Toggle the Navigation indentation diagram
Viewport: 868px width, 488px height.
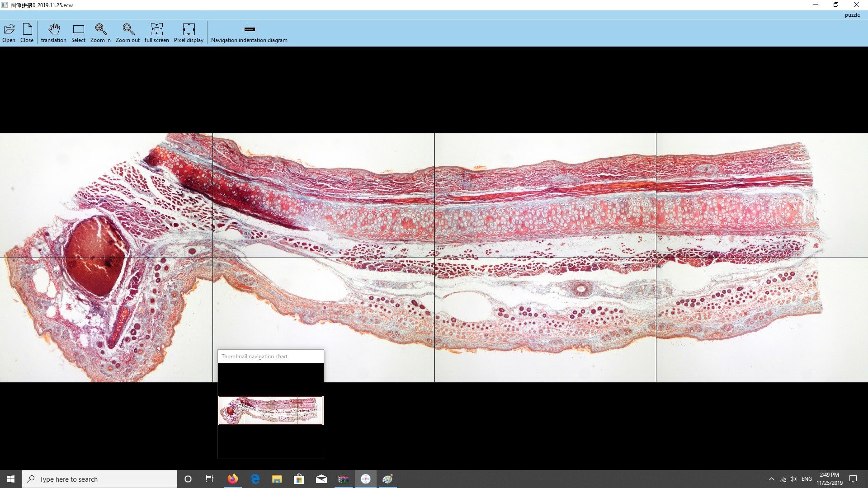(x=249, y=33)
